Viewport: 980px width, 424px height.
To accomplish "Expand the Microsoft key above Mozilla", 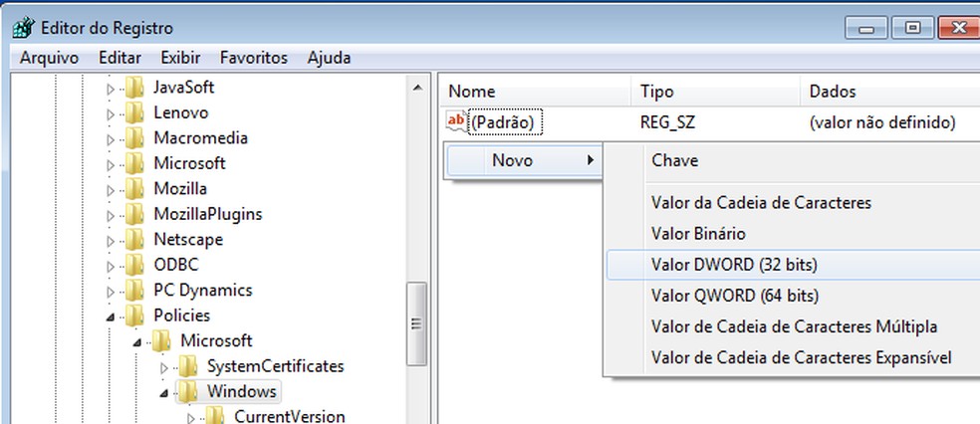I will coord(111,165).
